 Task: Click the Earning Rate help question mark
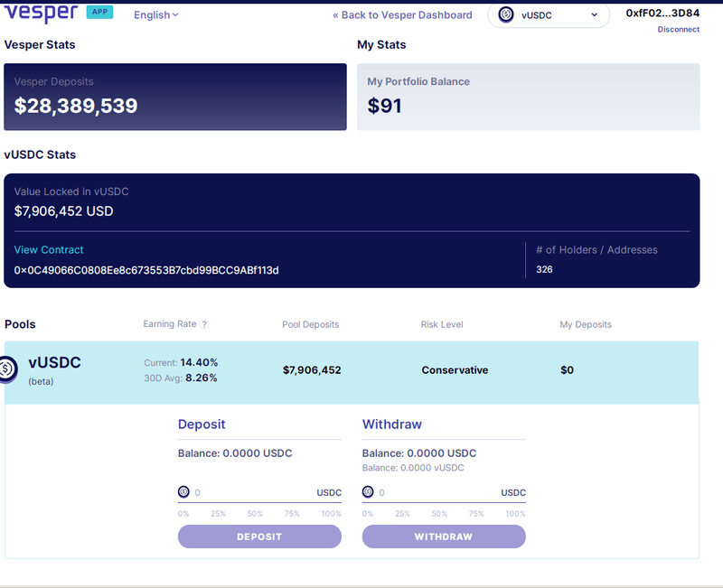coord(204,325)
